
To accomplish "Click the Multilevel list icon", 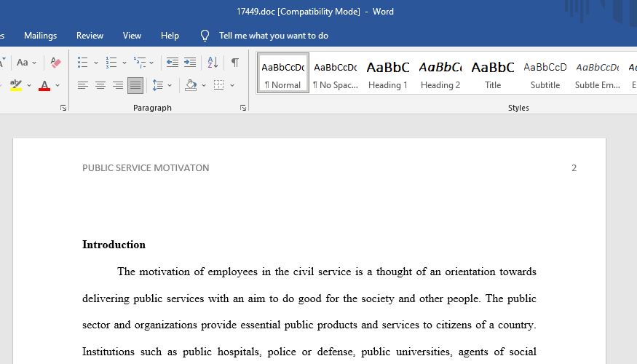I will pos(140,63).
